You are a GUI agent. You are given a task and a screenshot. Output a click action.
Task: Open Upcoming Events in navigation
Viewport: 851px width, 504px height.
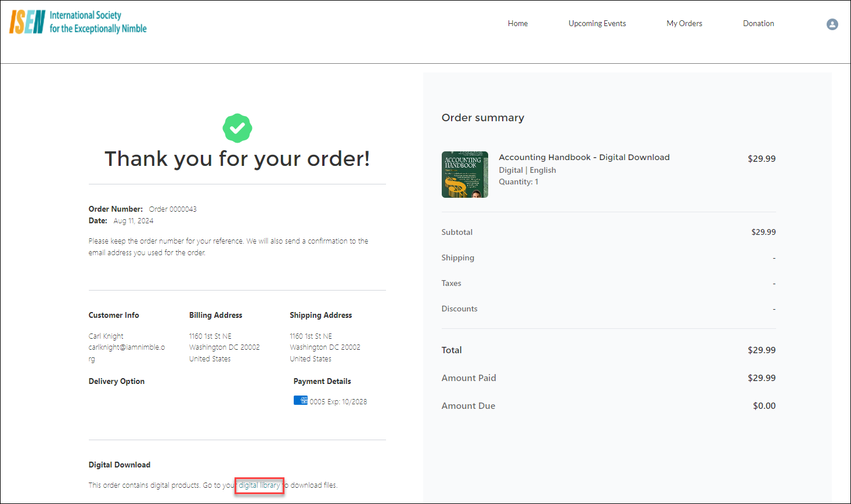point(597,24)
